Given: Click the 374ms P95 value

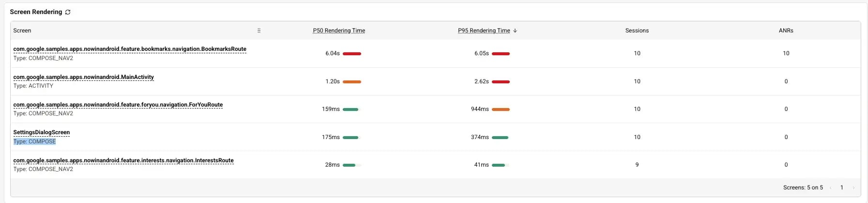Looking at the screenshot, I should pos(480,137).
